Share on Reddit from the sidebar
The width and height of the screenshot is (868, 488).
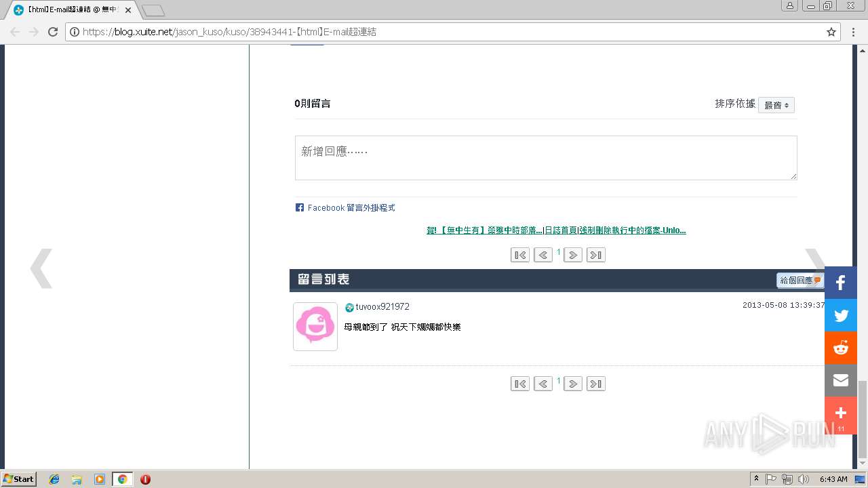coord(841,348)
